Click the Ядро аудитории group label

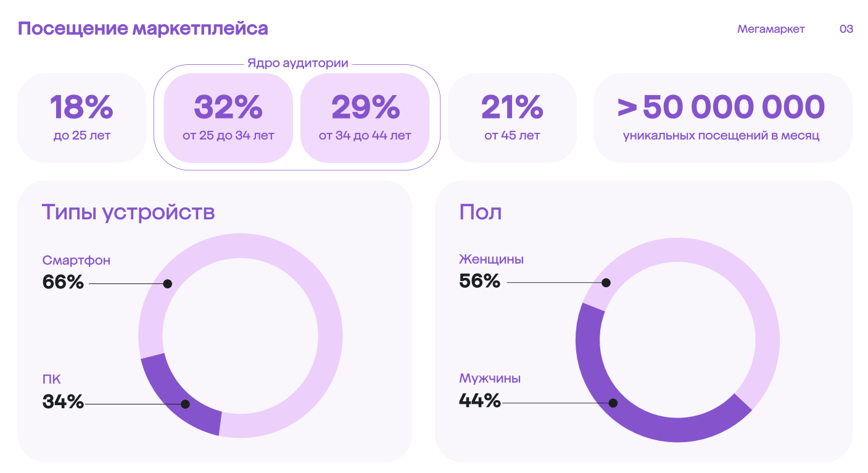pos(297,63)
